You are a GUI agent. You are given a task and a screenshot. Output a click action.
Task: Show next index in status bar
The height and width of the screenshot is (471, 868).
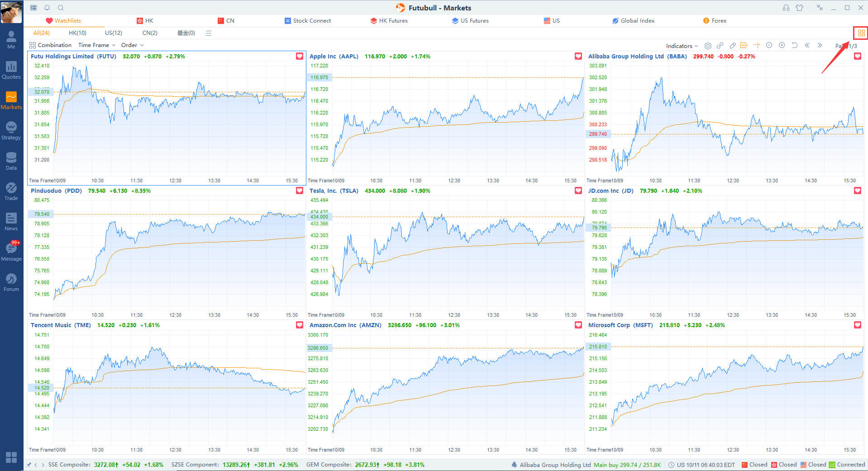click(43, 465)
